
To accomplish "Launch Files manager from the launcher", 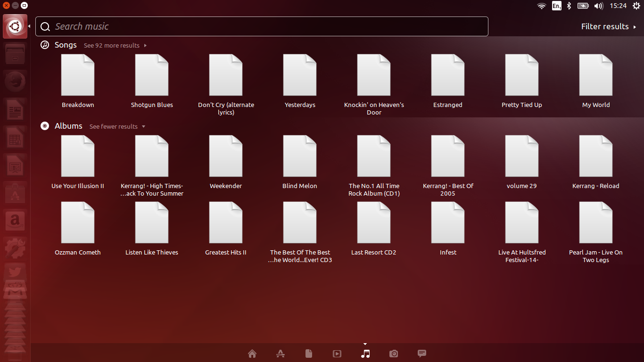I will coord(15,54).
